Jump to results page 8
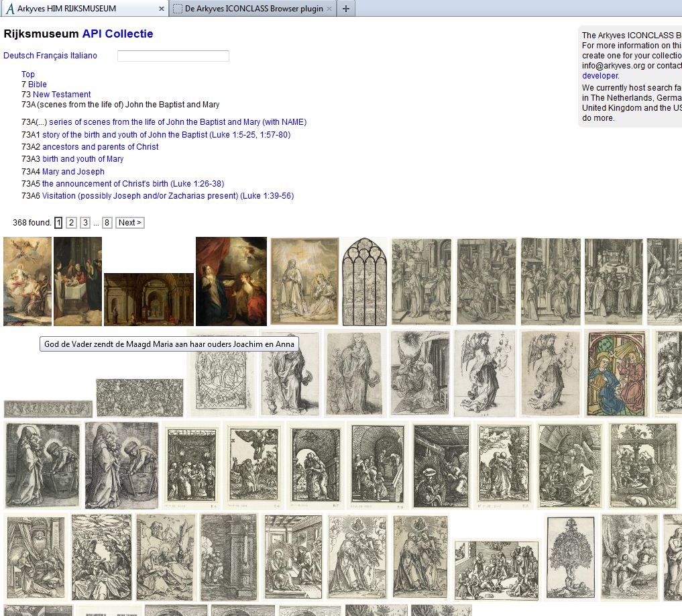 coord(107,223)
